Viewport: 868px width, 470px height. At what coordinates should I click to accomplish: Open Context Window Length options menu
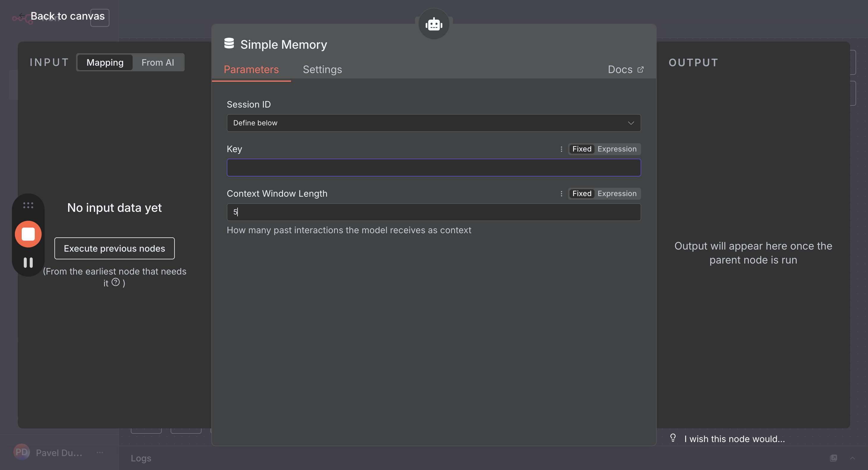561,194
